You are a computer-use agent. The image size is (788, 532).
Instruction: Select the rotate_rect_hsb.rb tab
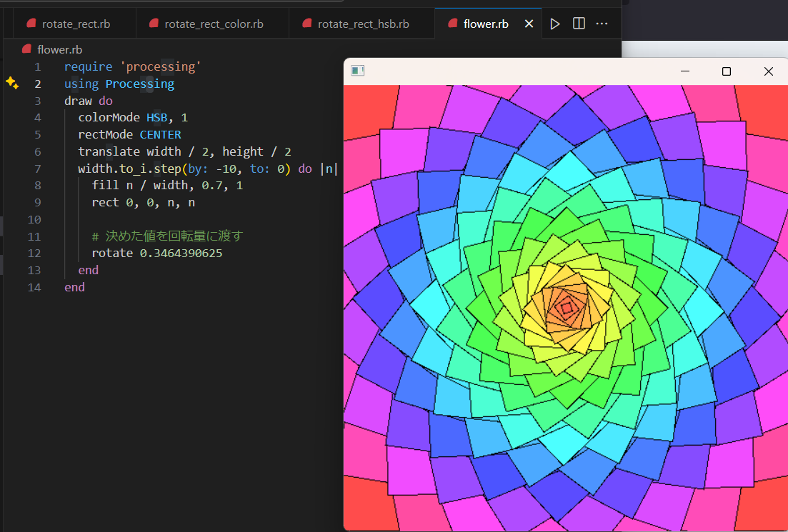click(361, 24)
